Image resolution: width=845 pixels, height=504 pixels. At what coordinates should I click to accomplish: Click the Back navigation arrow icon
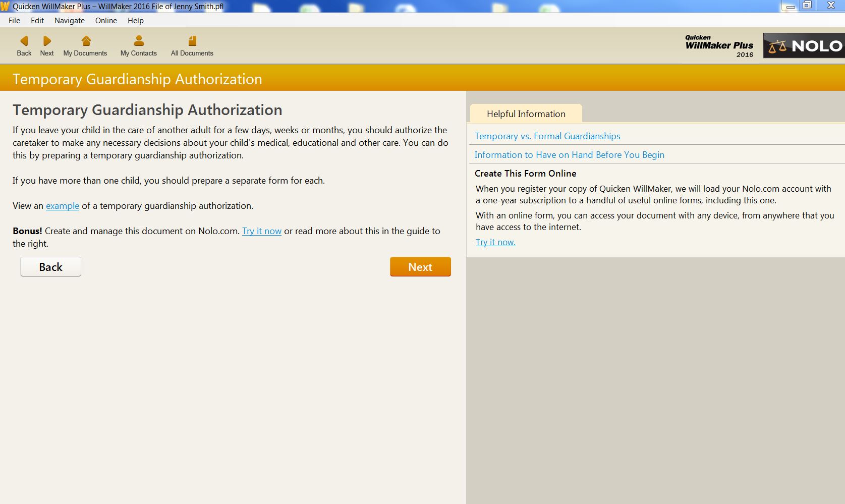click(24, 41)
